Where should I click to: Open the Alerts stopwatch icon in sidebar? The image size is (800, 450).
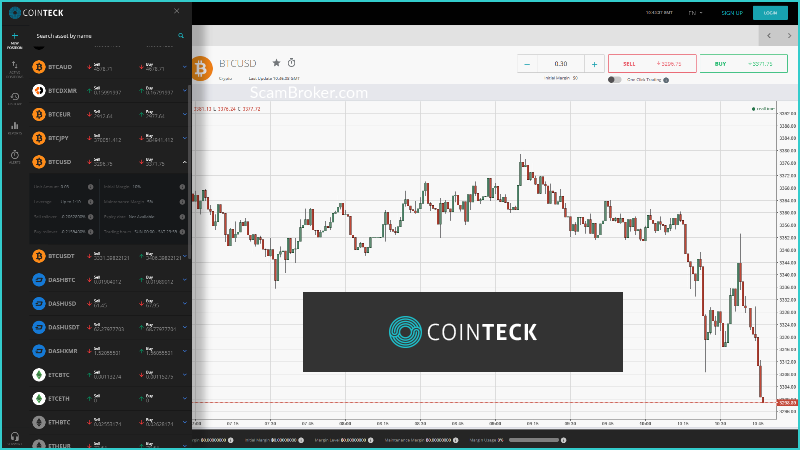click(14, 157)
